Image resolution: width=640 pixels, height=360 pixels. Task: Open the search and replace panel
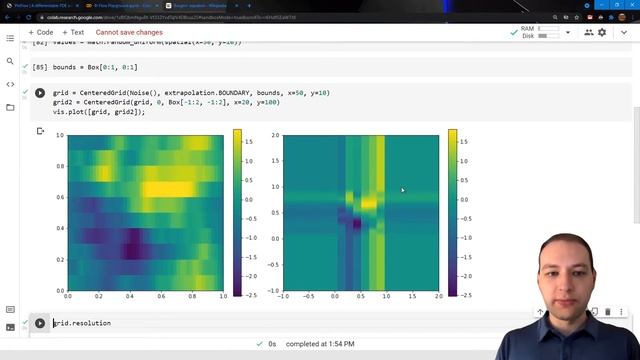(x=10, y=61)
